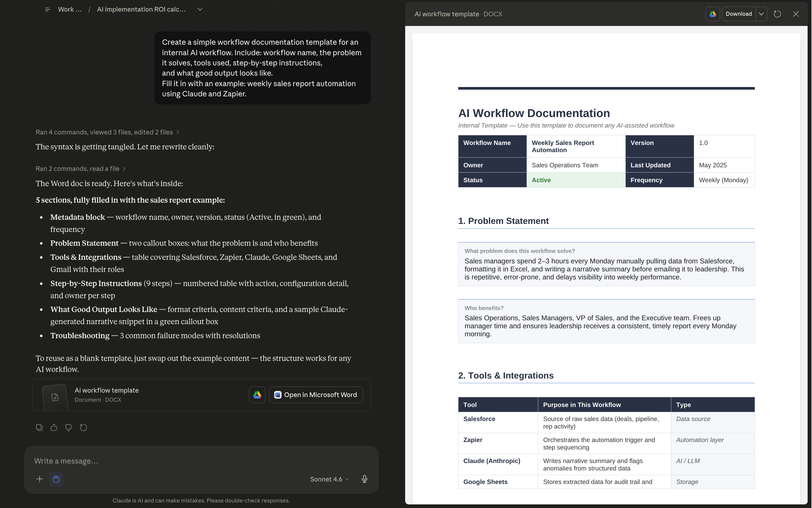
Task: Click the AI Workflow Documentation title
Action: (534, 113)
